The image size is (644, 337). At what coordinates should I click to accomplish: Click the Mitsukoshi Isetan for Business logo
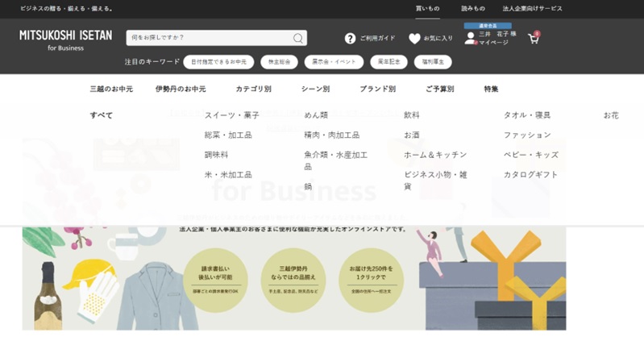click(x=66, y=40)
